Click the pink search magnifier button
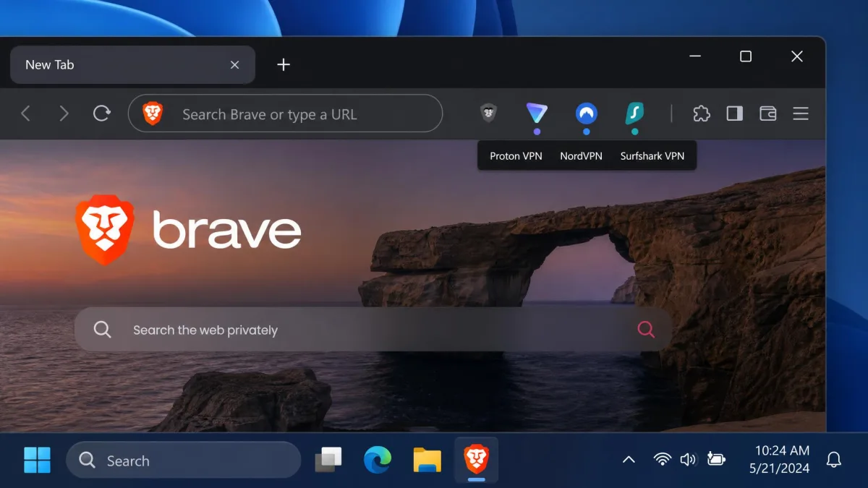Screen dimensions: 868x488 646,330
